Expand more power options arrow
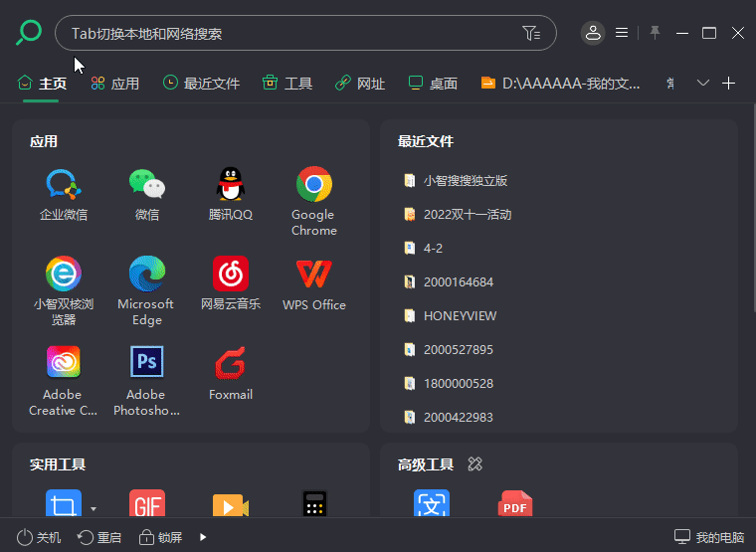 click(x=203, y=537)
